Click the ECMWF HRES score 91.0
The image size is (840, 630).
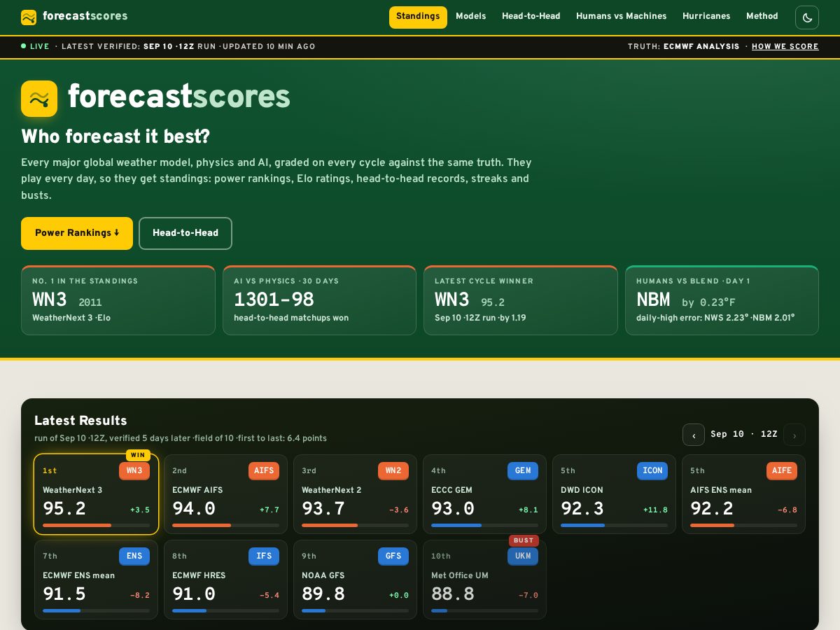point(194,594)
